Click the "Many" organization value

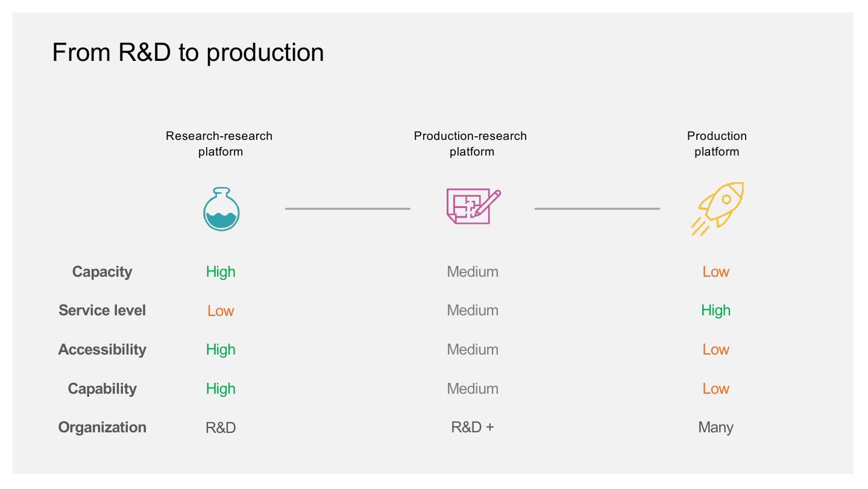coord(715,427)
